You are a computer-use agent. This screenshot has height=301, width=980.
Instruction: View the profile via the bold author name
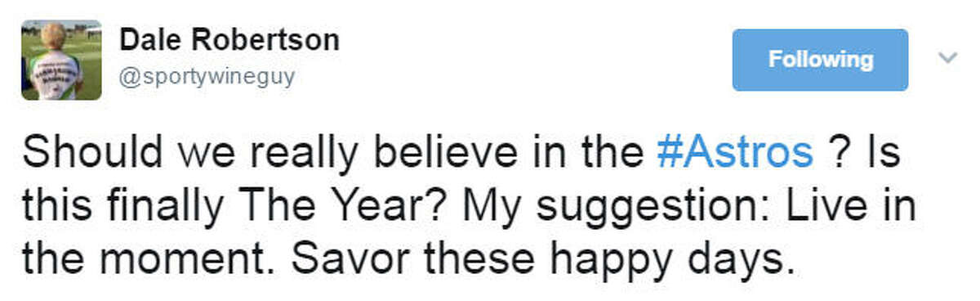(229, 41)
